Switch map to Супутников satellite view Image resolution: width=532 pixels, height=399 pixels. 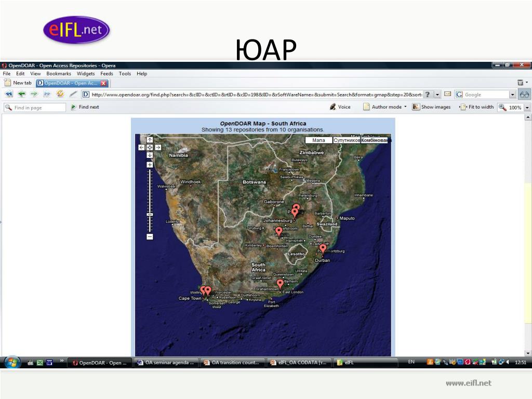coord(347,140)
